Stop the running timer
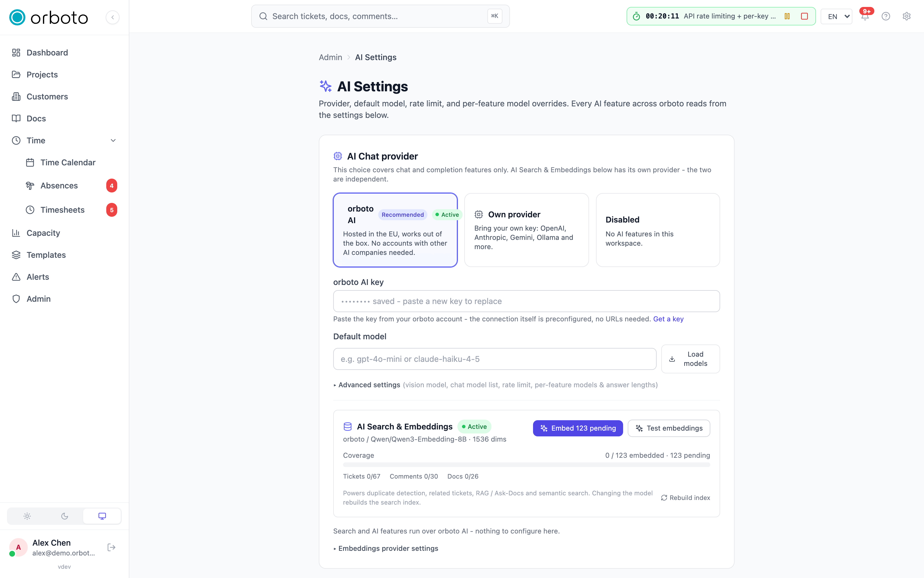924x578 pixels. (804, 16)
